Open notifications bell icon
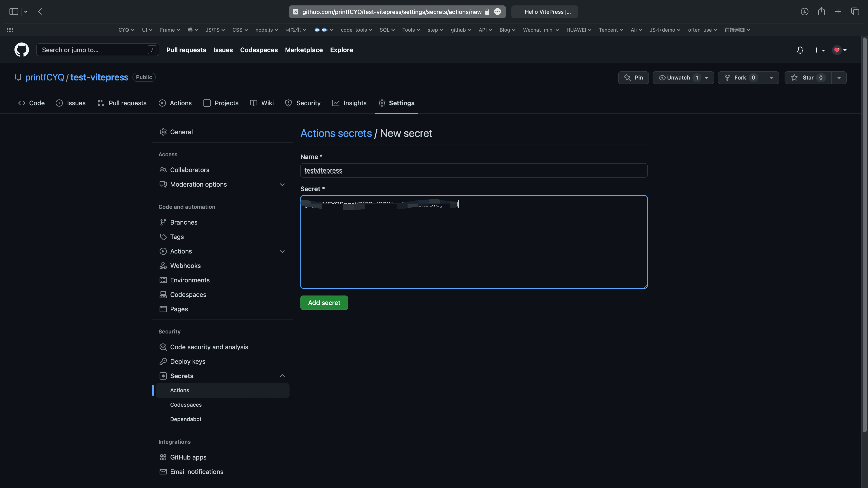 click(800, 50)
